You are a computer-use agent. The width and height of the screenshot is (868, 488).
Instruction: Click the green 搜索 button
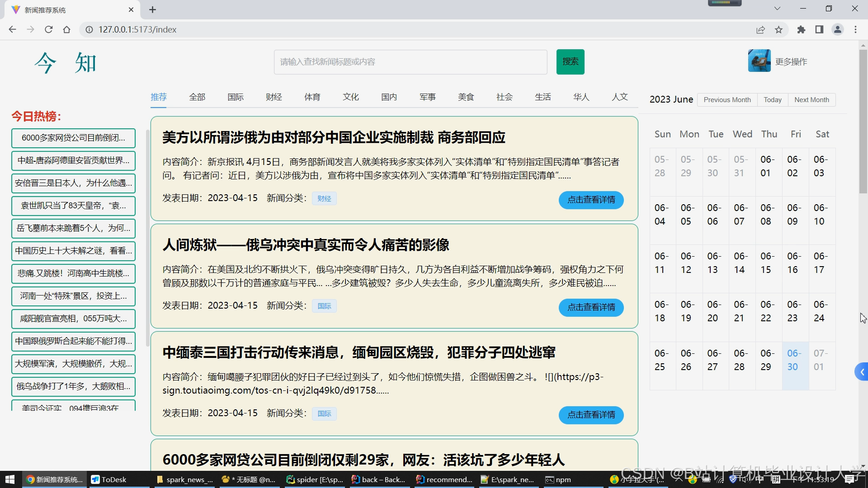pos(570,61)
